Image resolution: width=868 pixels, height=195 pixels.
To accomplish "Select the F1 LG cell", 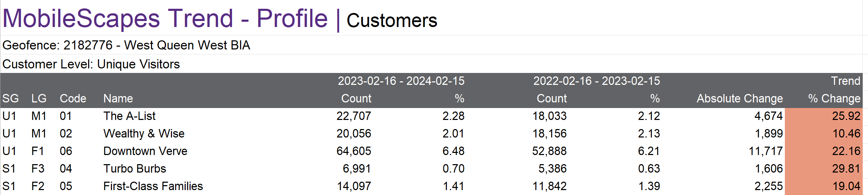I will pos(38,151).
